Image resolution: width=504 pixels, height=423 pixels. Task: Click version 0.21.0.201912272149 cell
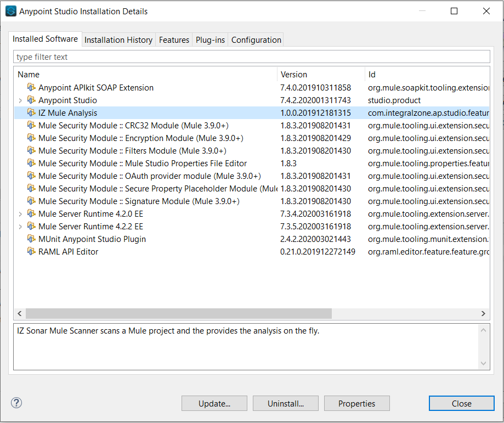point(318,251)
